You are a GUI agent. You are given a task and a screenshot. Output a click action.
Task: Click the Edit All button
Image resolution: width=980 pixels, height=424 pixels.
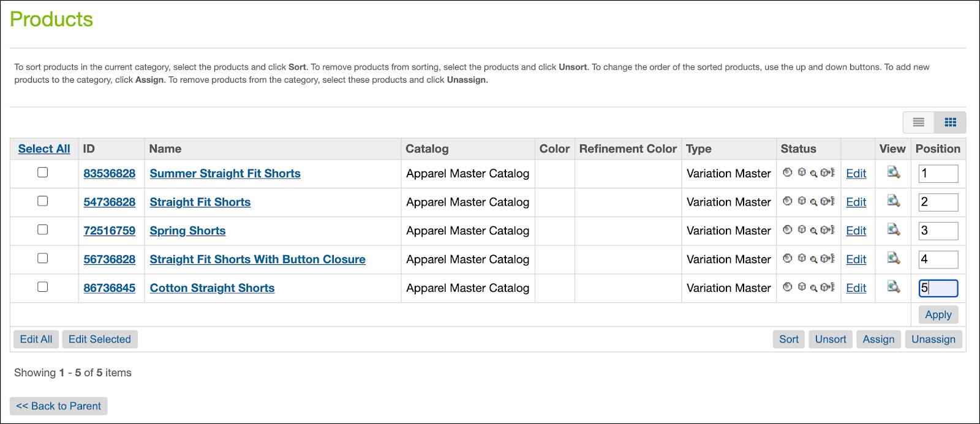[x=36, y=339]
